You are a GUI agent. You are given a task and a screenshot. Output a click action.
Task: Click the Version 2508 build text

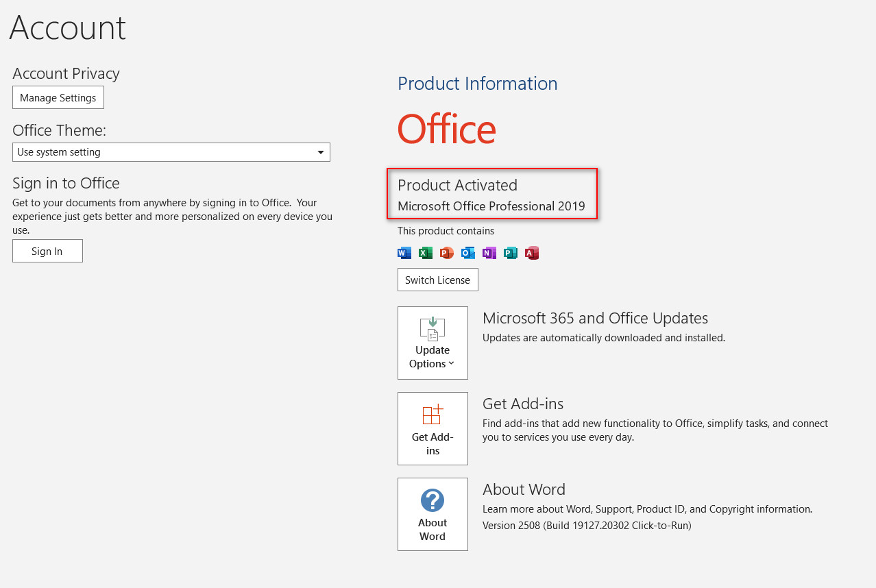pyautogui.click(x=587, y=526)
